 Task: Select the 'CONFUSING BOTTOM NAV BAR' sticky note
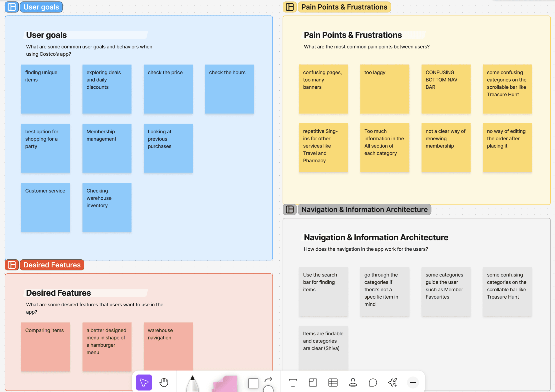(446, 89)
